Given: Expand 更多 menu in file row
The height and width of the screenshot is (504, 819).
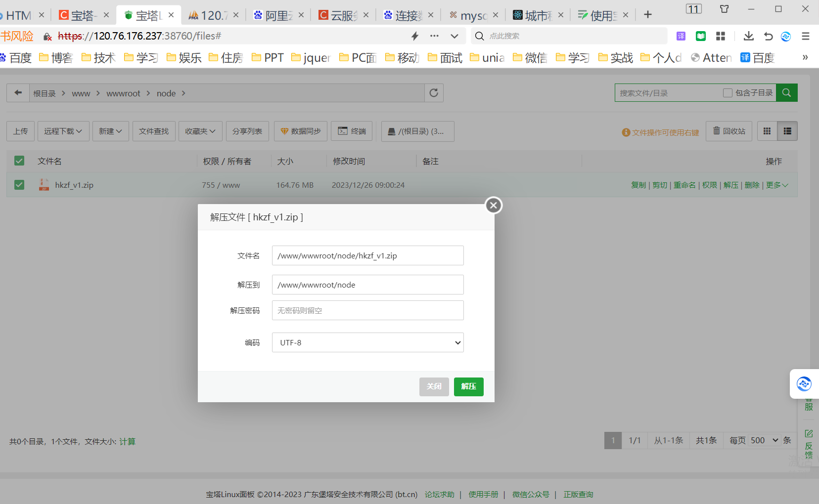Looking at the screenshot, I should (x=777, y=185).
